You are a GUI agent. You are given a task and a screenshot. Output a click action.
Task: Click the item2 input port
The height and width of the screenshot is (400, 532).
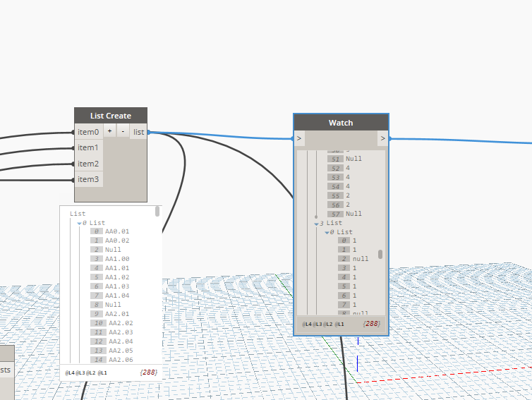[x=88, y=164]
